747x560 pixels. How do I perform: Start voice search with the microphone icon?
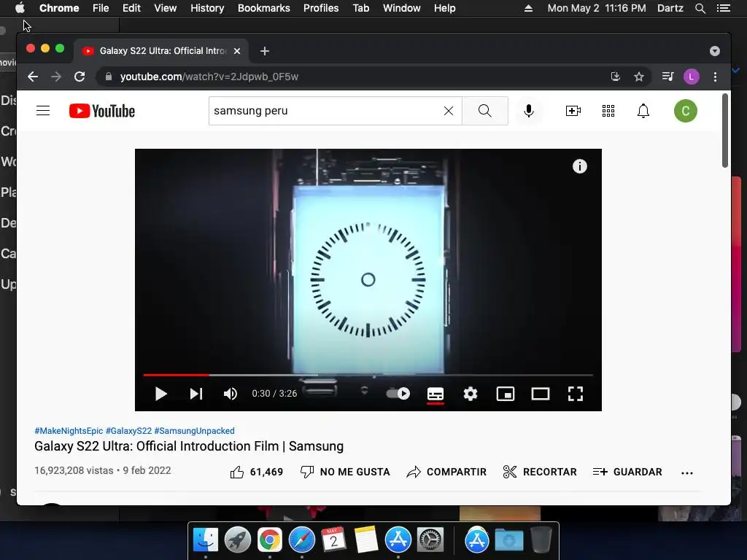pyautogui.click(x=528, y=111)
